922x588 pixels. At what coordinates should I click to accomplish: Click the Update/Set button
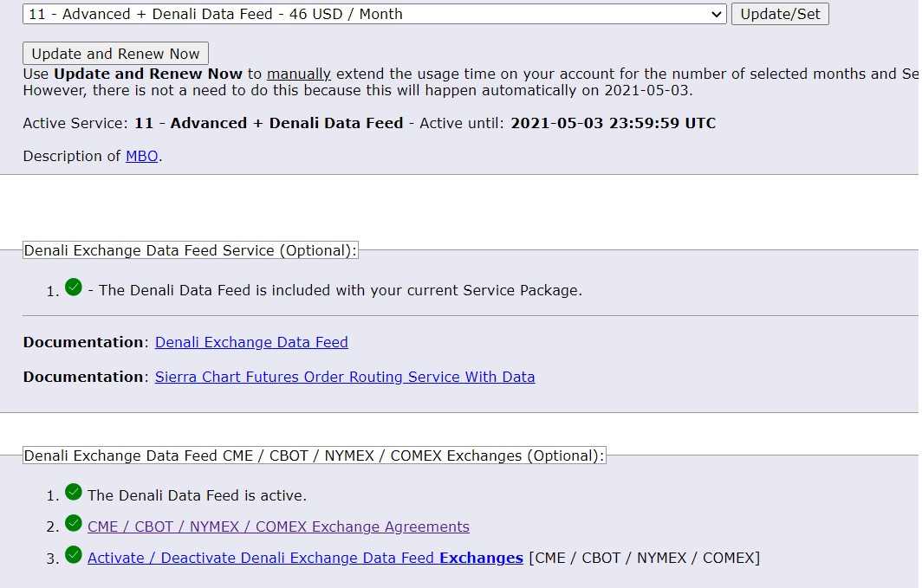point(780,14)
